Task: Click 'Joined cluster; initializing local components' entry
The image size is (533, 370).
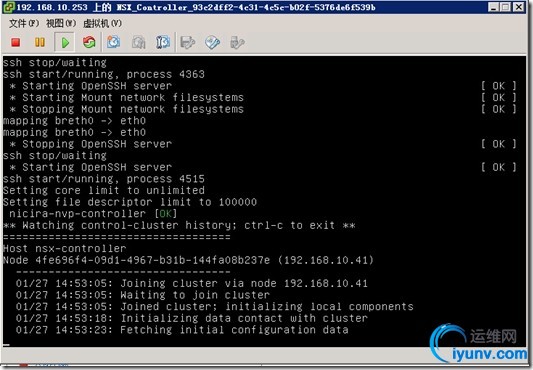Action: coord(214,306)
